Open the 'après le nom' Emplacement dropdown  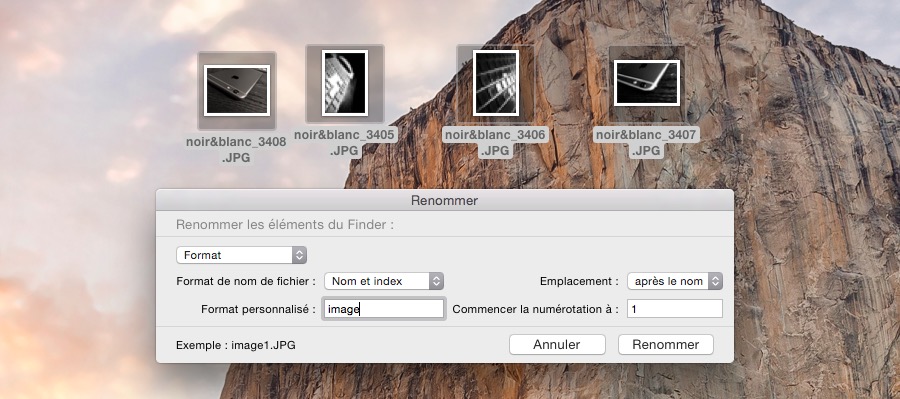point(674,281)
